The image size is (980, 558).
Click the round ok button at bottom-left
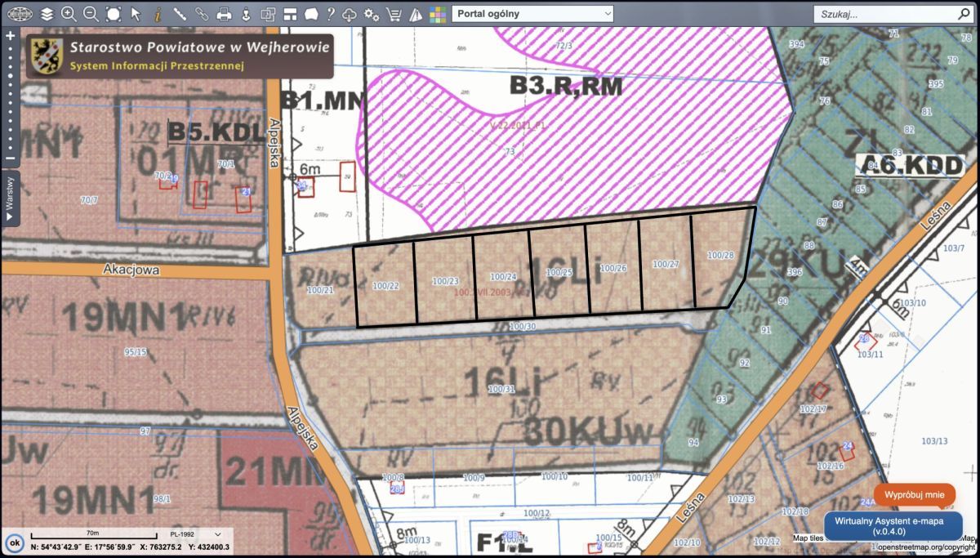pyautogui.click(x=14, y=542)
